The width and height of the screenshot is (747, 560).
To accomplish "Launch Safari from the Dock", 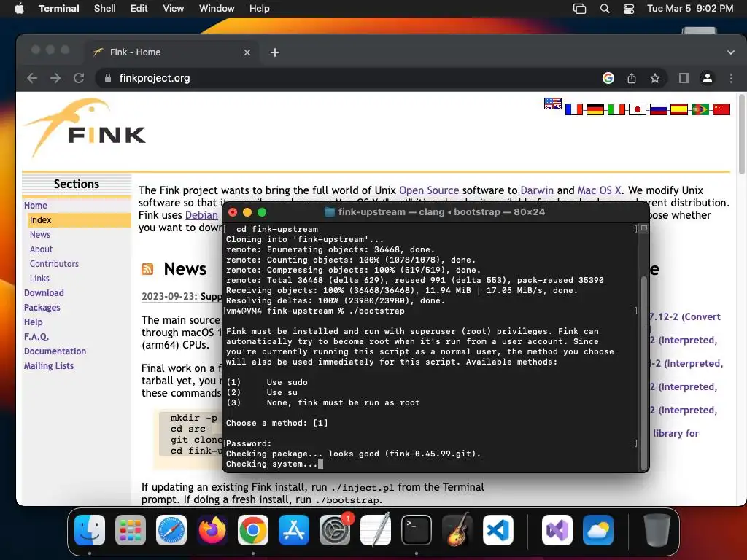I will pyautogui.click(x=171, y=530).
